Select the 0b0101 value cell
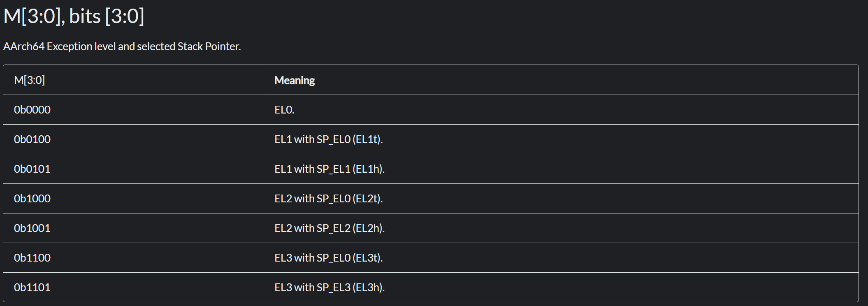Screen dimensions: 868x306 coord(32,169)
